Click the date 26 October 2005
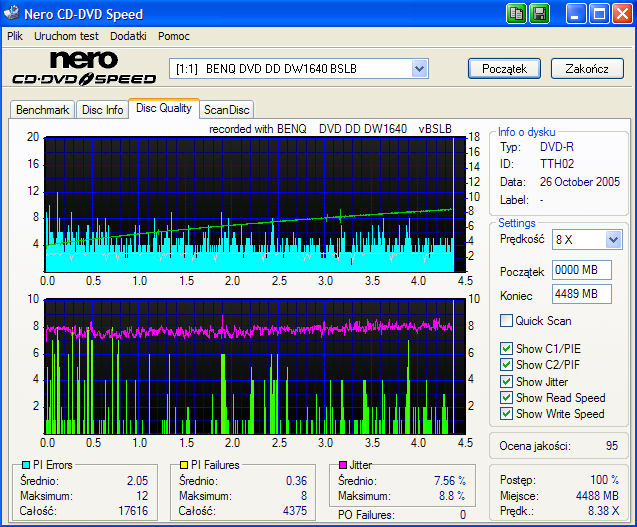This screenshot has width=637, height=527. 580,182
